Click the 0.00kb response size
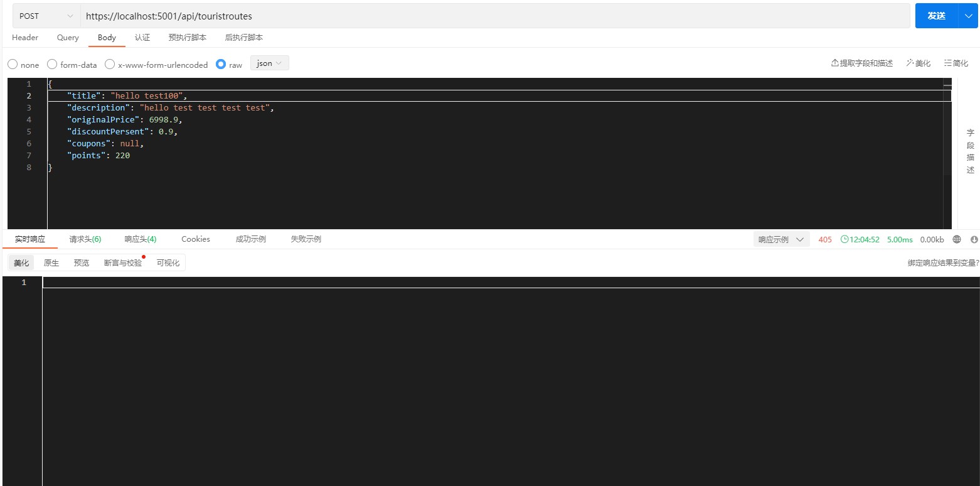 coord(932,239)
